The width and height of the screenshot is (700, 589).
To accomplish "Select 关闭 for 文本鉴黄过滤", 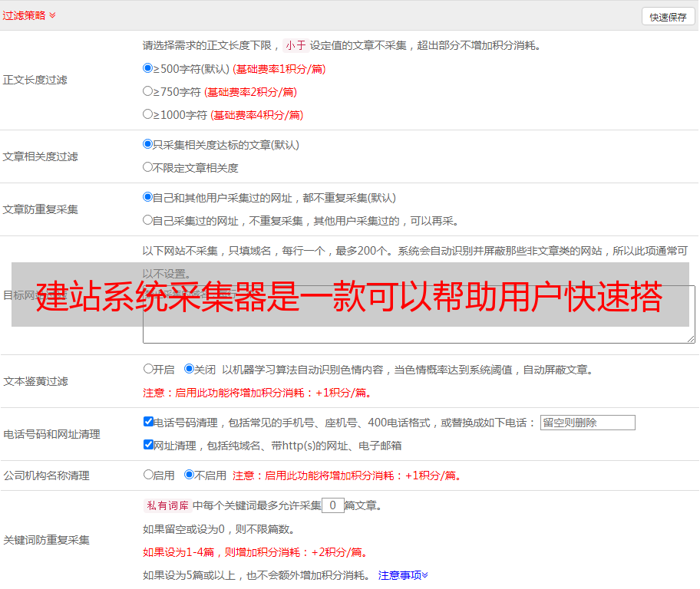I will point(189,369).
